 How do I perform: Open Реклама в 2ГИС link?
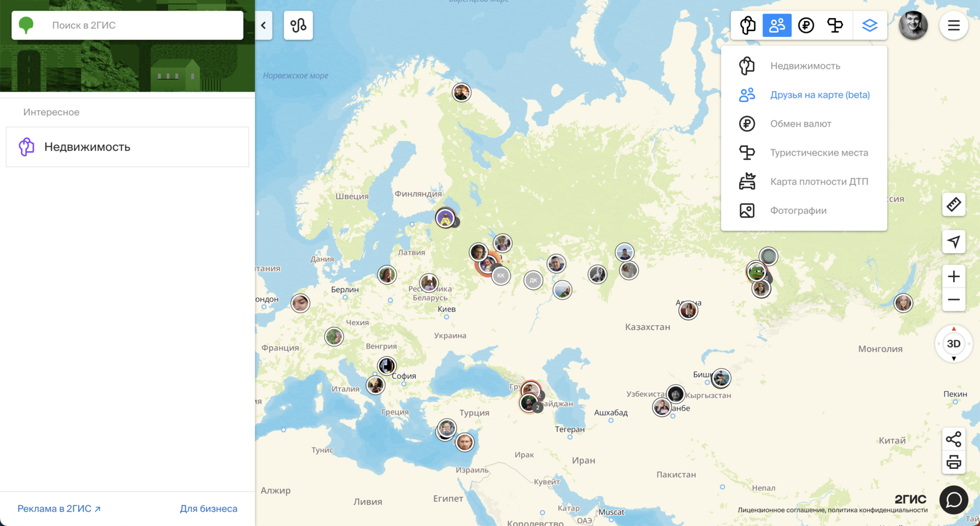click(x=59, y=509)
